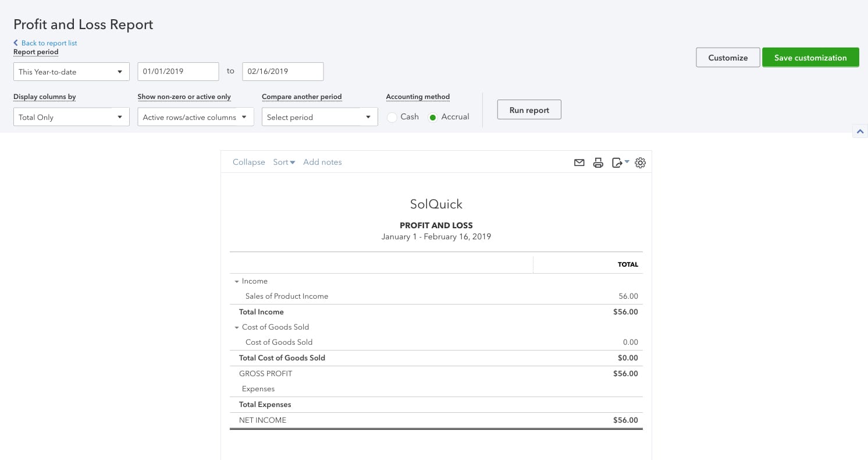Print the Profit and Loss report
Viewport: 868px width, 460px height.
598,163
